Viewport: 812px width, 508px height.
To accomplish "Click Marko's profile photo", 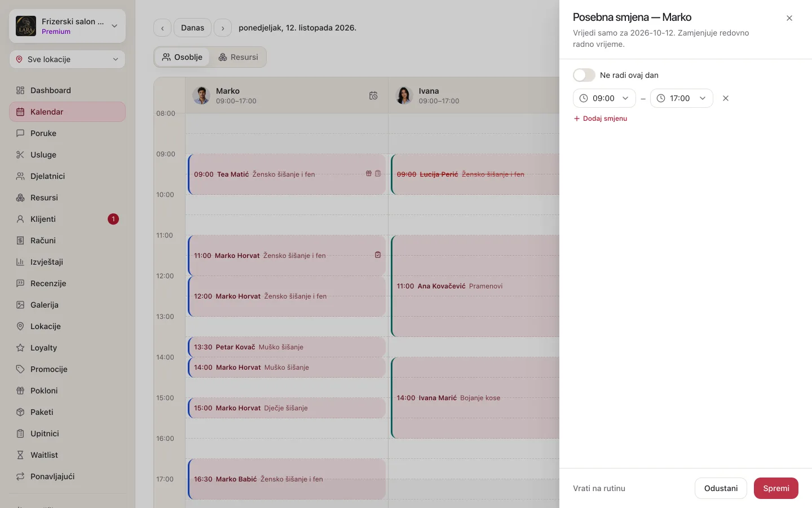I will click(201, 95).
